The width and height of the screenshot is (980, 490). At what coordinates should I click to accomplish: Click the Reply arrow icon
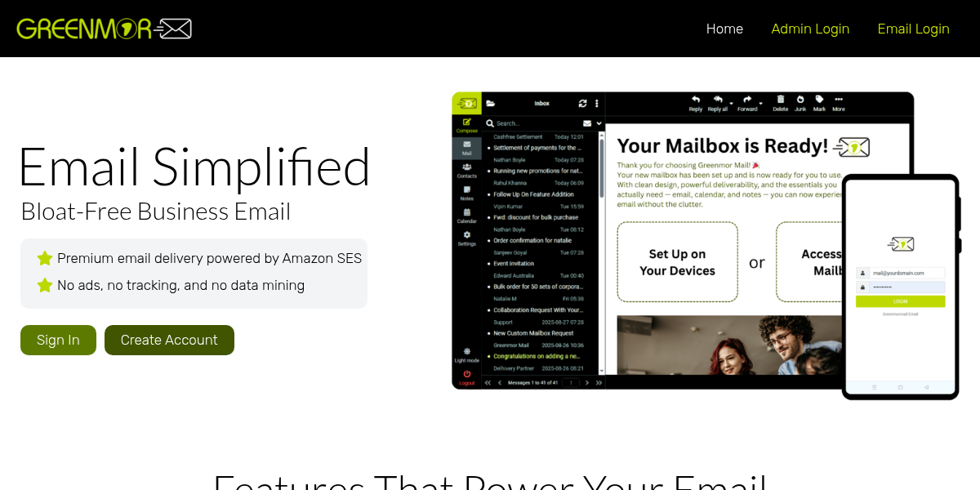[x=696, y=99]
